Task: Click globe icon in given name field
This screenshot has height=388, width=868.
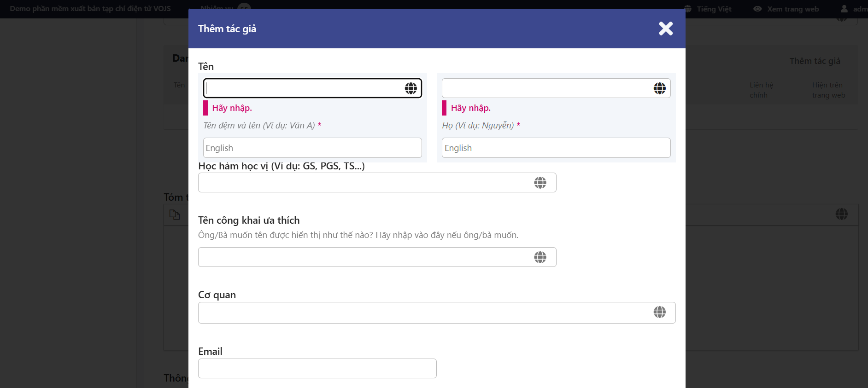Action: click(x=411, y=88)
